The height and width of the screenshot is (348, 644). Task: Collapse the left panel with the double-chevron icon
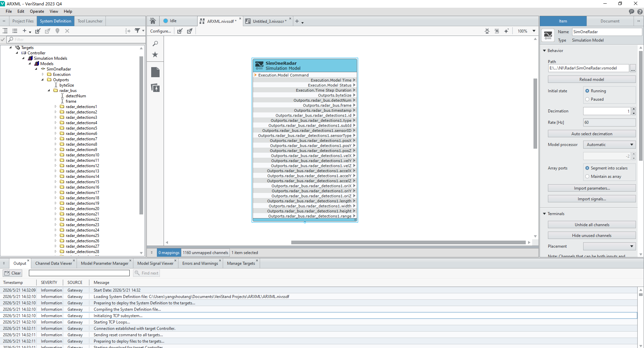pos(4,21)
